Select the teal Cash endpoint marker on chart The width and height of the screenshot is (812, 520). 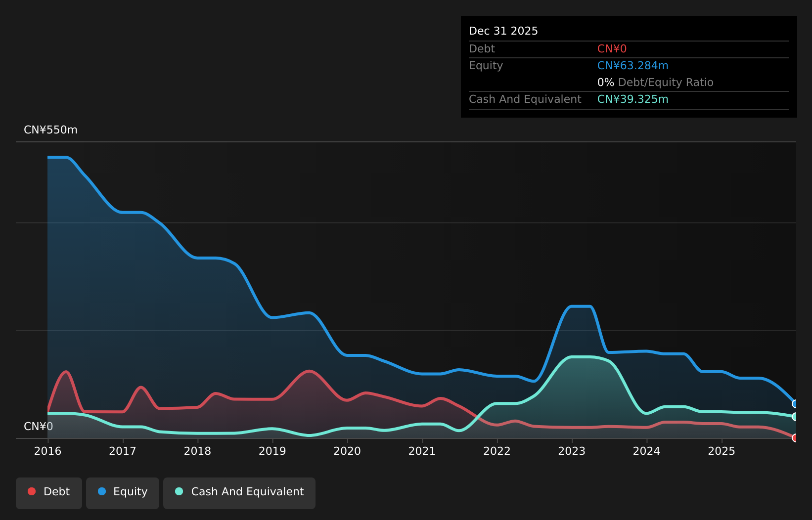coord(795,417)
